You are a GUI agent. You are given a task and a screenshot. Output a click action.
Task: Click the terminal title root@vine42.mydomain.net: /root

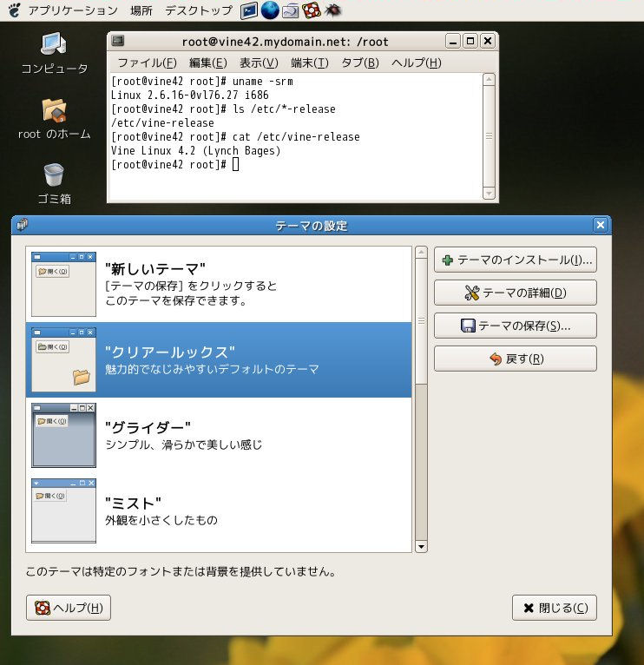[x=285, y=42]
